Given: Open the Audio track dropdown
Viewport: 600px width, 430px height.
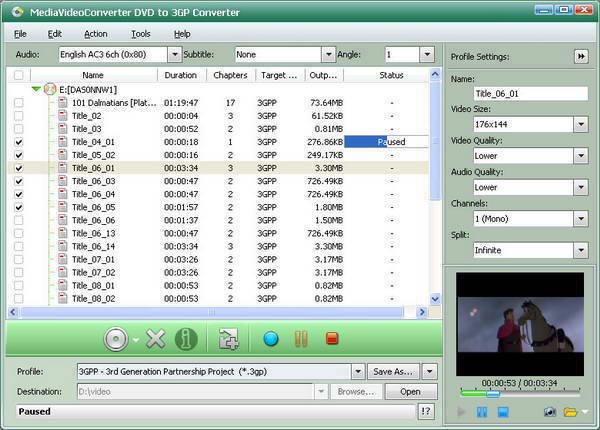Looking at the screenshot, I should tap(174, 54).
